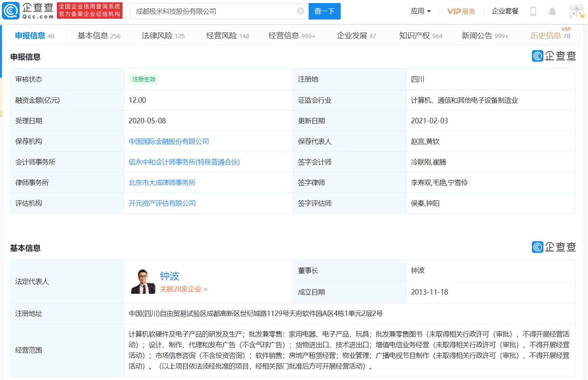Viewport: 588px width, 380px height.
Task: Switch to the 经营风险 tab
Action: tap(227, 36)
